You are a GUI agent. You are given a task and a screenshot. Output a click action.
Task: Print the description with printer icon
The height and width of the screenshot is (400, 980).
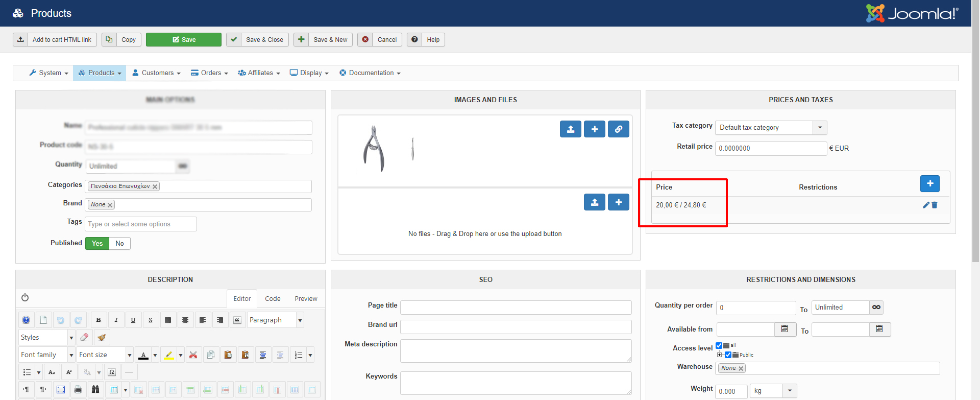(78, 390)
